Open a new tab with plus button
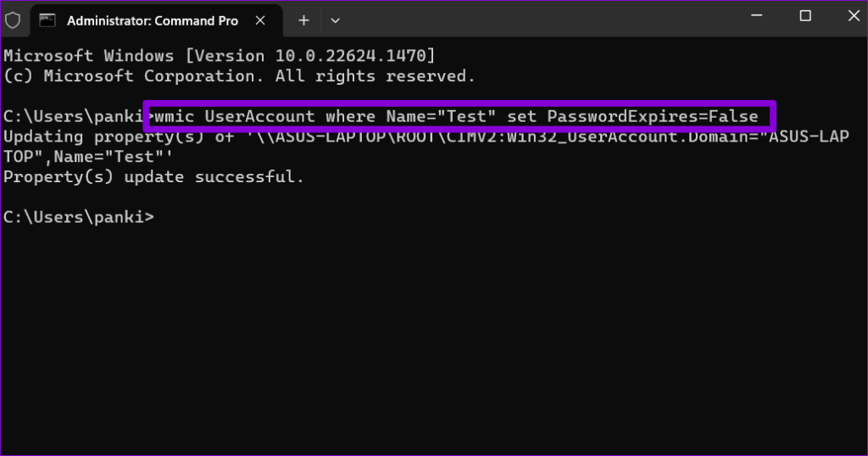This screenshot has height=456, width=868. [303, 20]
